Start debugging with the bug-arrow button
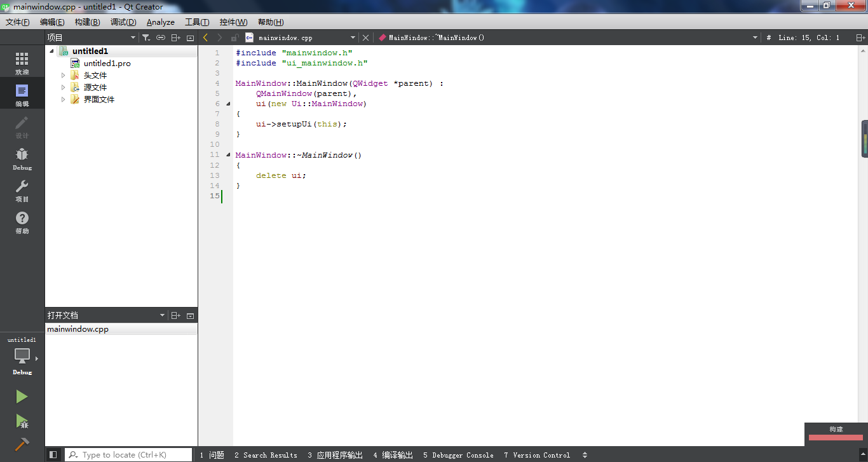The image size is (868, 462). (22, 421)
